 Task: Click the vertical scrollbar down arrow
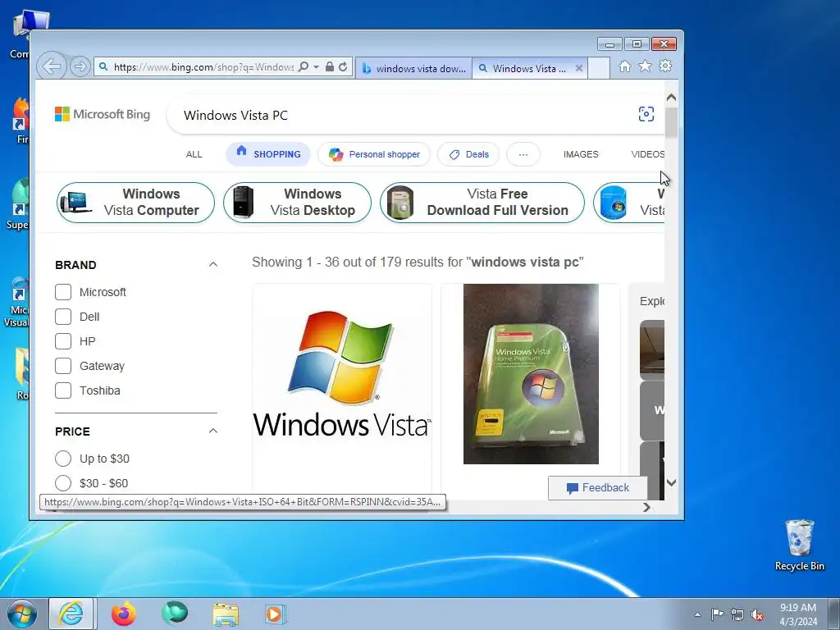(x=671, y=482)
